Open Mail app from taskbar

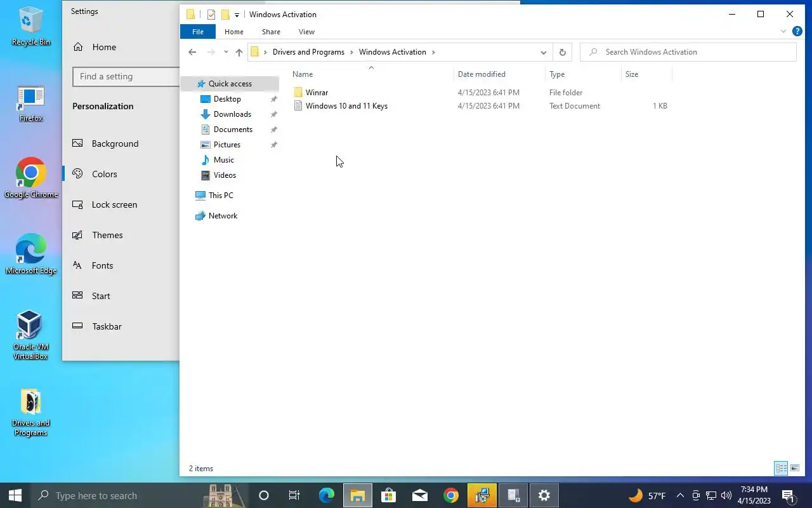coord(420,495)
